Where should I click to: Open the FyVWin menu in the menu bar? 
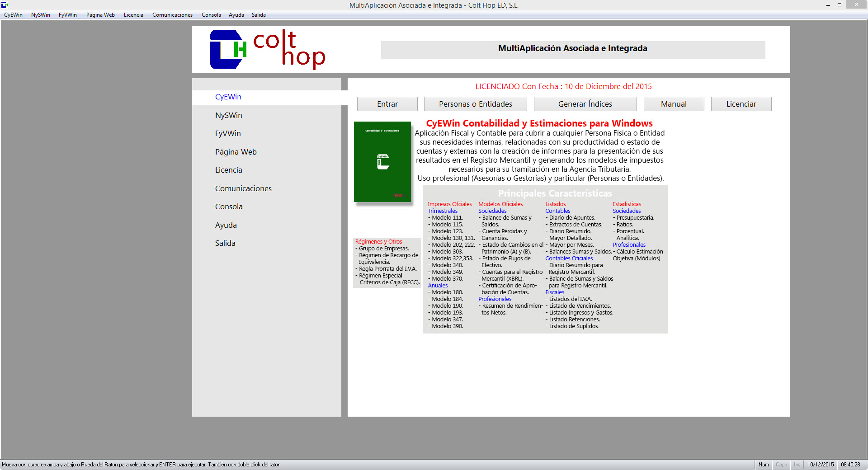point(68,15)
